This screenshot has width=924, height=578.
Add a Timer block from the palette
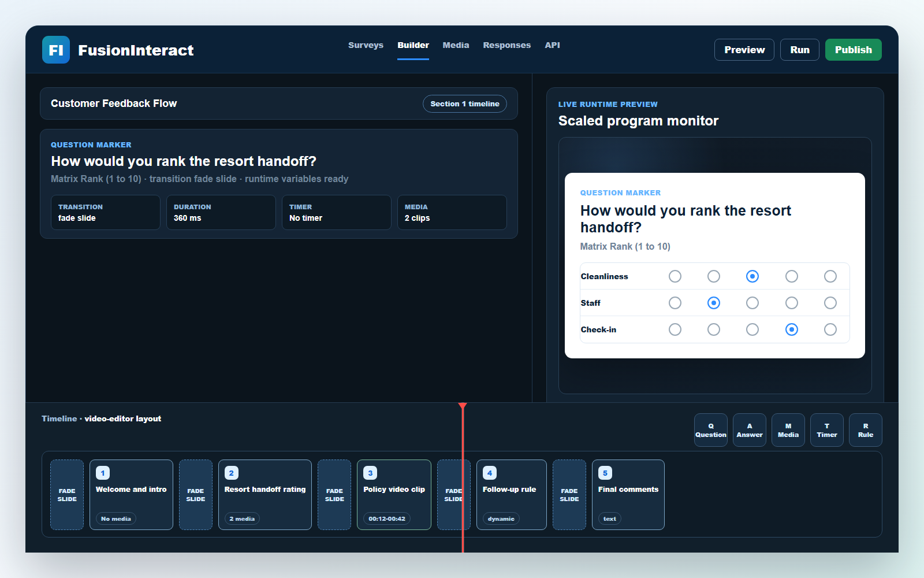(x=827, y=430)
